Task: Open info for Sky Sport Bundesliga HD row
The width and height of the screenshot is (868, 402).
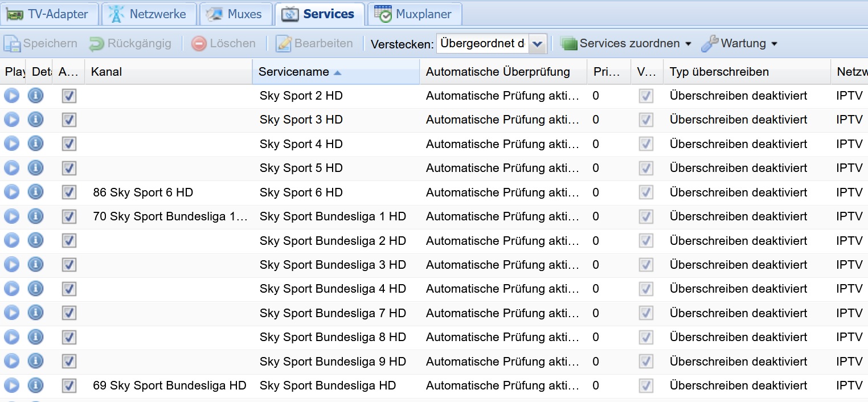Action: [35, 385]
